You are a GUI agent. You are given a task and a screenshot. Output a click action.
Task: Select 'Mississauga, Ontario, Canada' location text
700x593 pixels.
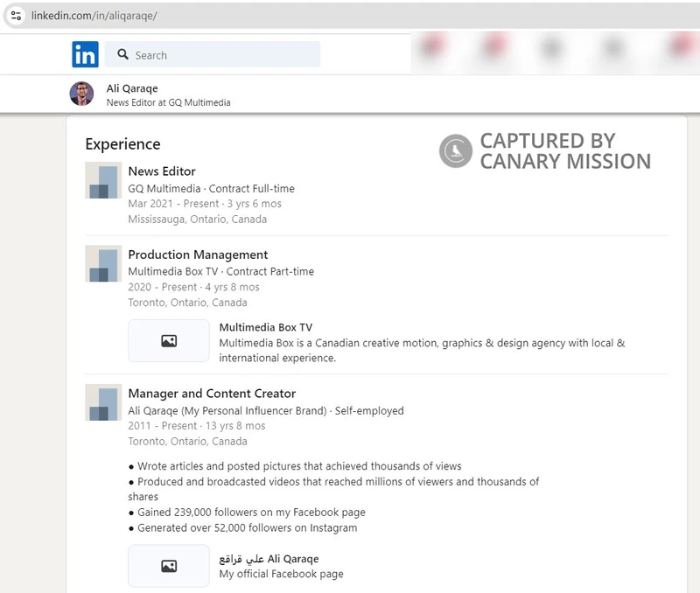coord(198,219)
